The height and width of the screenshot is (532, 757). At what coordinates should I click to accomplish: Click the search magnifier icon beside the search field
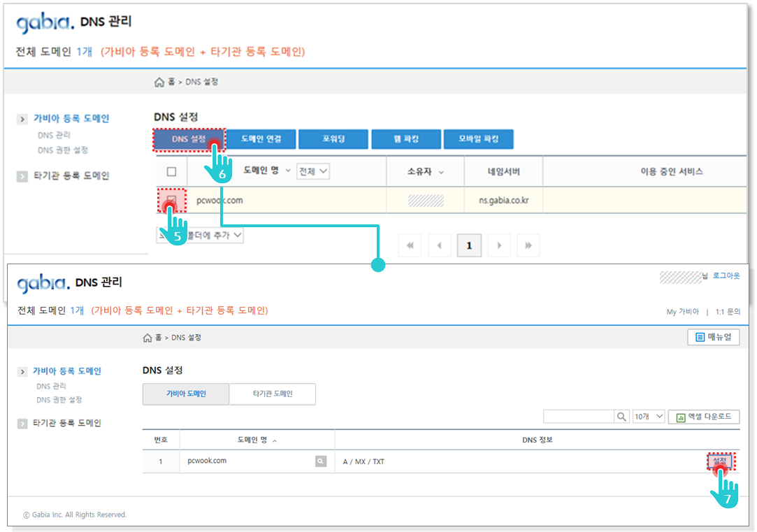click(621, 417)
